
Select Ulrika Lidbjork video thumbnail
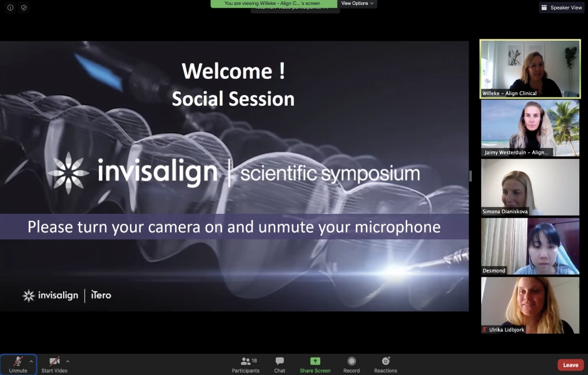(530, 306)
